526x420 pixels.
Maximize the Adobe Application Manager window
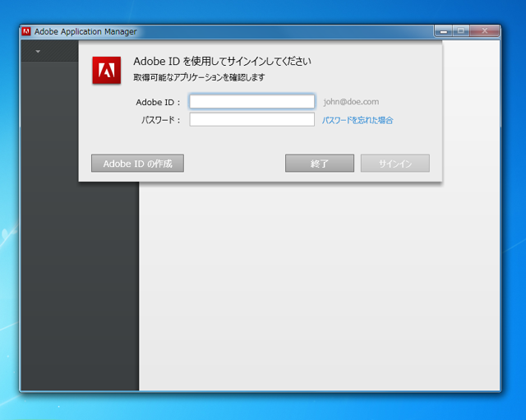point(461,31)
